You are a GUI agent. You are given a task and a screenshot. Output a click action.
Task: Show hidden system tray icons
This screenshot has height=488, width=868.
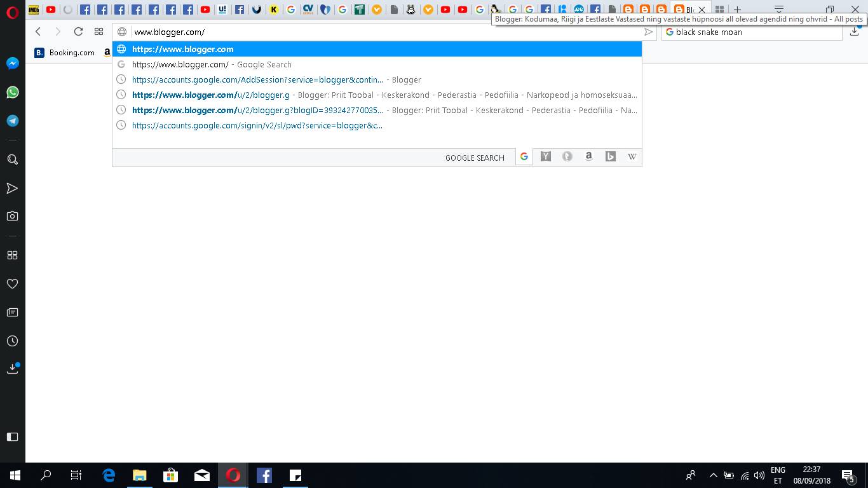(713, 475)
